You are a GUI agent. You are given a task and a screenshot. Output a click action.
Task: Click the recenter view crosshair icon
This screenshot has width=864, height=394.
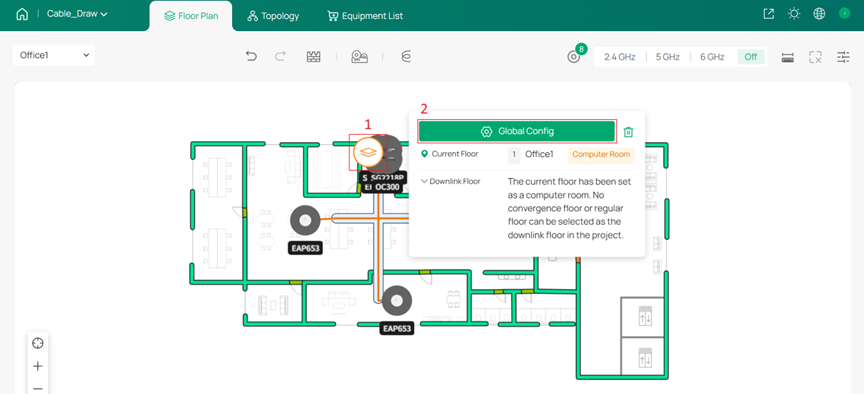tap(37, 343)
